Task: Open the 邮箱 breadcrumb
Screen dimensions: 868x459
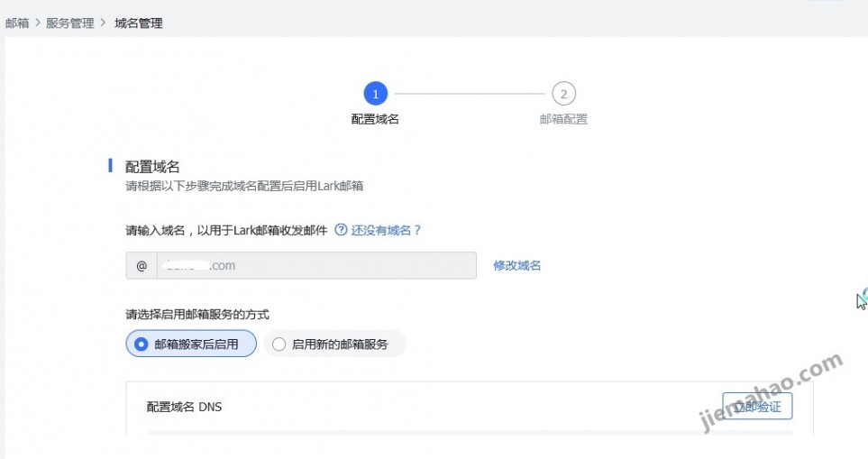Action: (17, 23)
